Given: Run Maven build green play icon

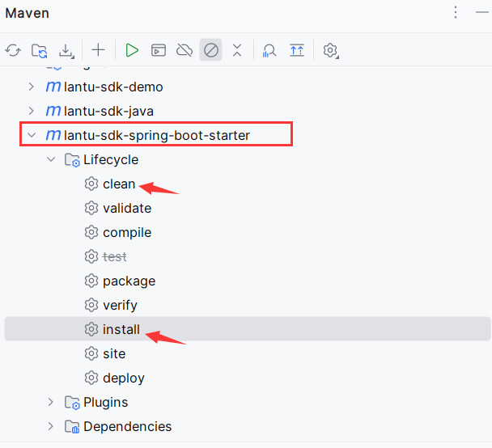Looking at the screenshot, I should (132, 50).
